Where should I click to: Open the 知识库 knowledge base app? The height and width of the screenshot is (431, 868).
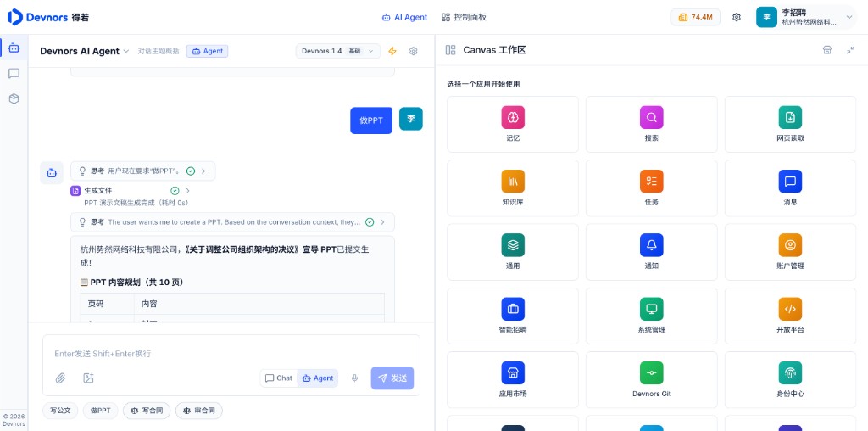coord(513,188)
